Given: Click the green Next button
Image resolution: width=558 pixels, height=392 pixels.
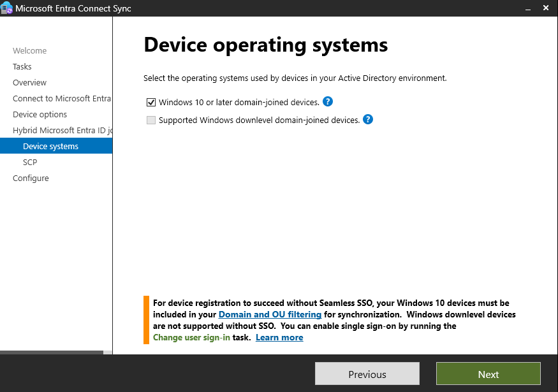Looking at the screenshot, I should [x=488, y=374].
